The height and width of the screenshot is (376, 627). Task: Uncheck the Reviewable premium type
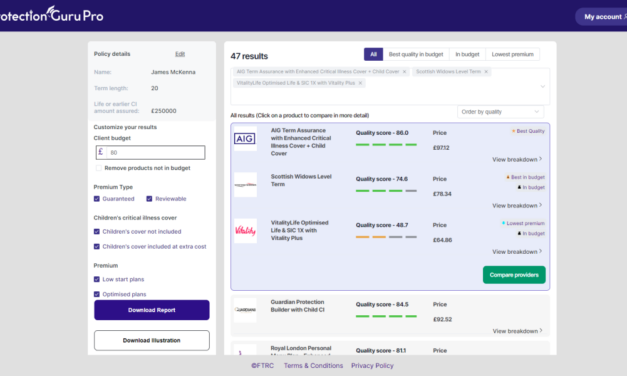point(149,199)
